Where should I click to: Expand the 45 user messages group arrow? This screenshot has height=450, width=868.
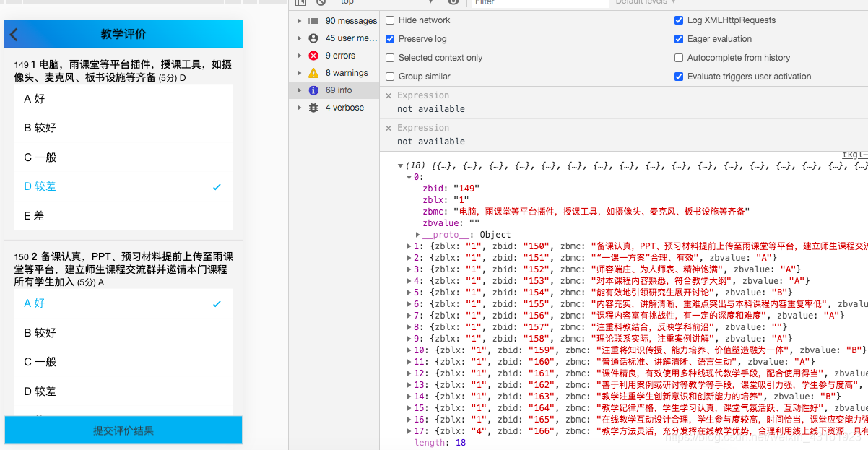click(300, 38)
